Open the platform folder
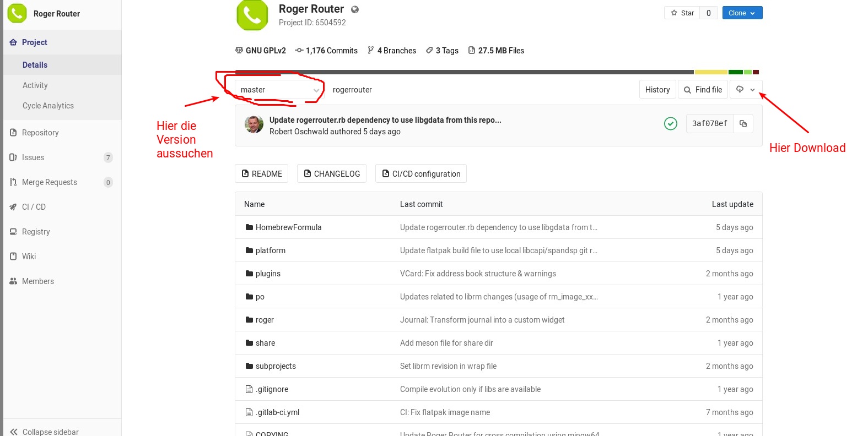Image resolution: width=868 pixels, height=436 pixels. click(x=271, y=250)
